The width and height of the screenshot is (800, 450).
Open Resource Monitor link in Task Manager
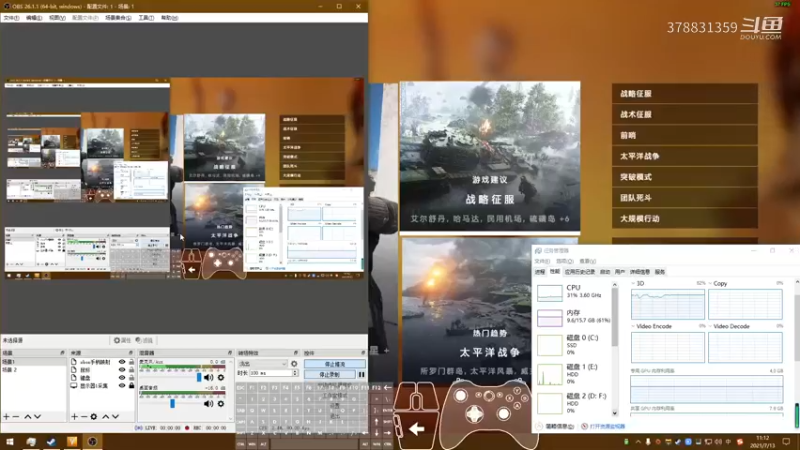pyautogui.click(x=603, y=427)
